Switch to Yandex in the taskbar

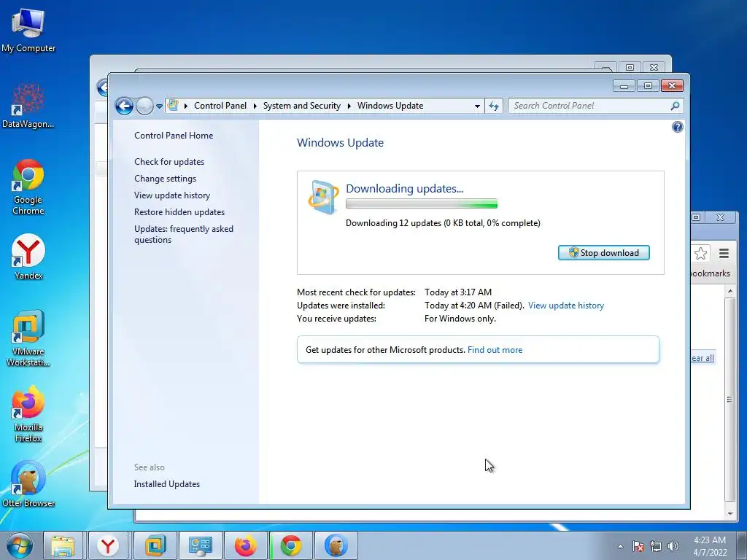108,545
